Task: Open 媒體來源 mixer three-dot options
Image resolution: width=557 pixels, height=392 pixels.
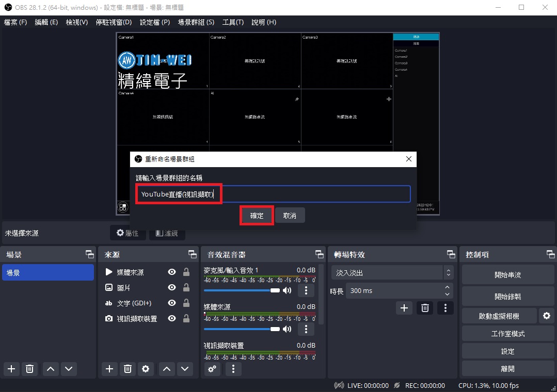Action: (x=306, y=329)
